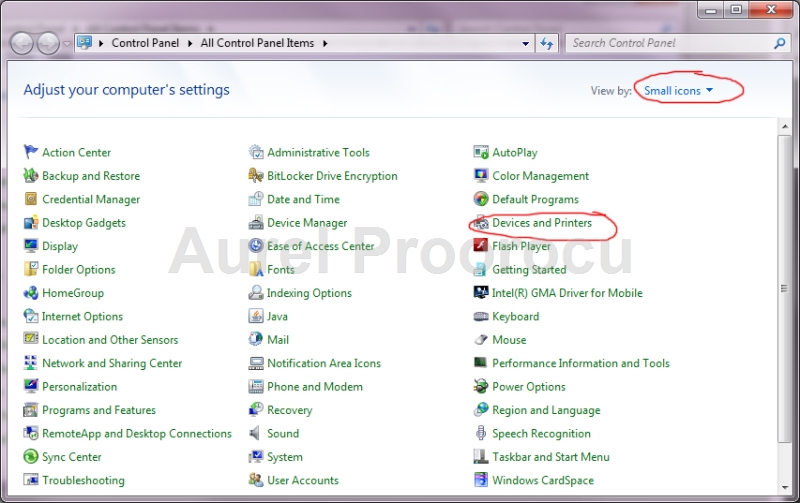
Task: Open the Troubleshooting link
Action: pos(83,480)
